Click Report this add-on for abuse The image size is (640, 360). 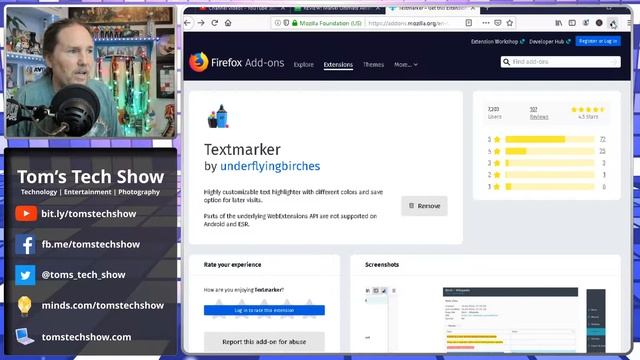click(264, 342)
